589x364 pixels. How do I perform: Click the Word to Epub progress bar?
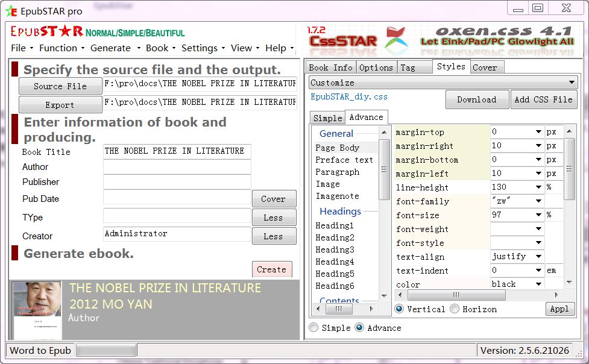(106, 351)
